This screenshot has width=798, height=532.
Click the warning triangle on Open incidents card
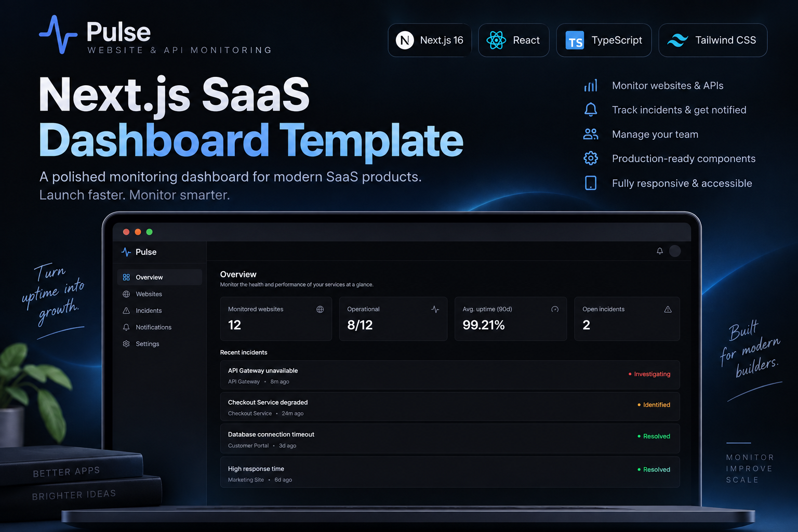pyautogui.click(x=668, y=309)
